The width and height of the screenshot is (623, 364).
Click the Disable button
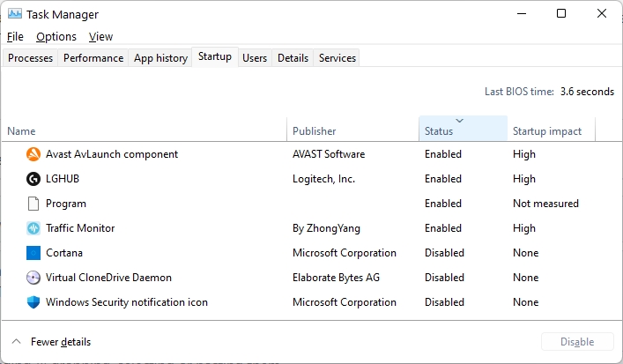click(x=577, y=342)
